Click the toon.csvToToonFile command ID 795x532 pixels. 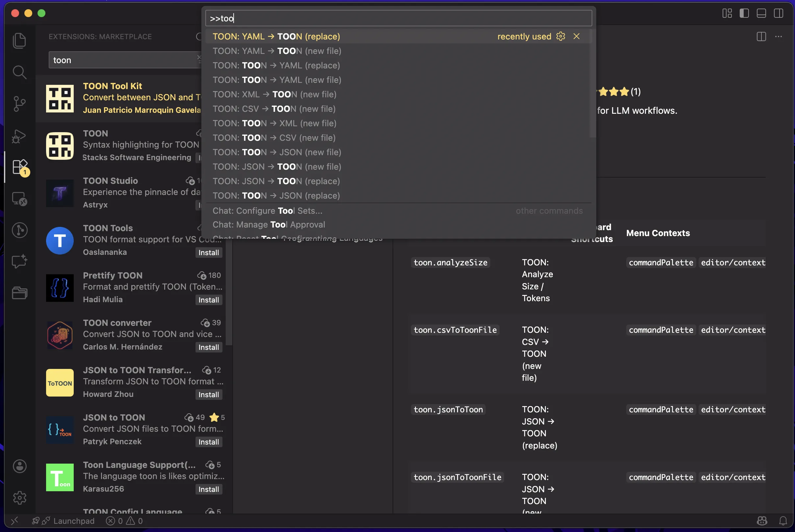455,330
